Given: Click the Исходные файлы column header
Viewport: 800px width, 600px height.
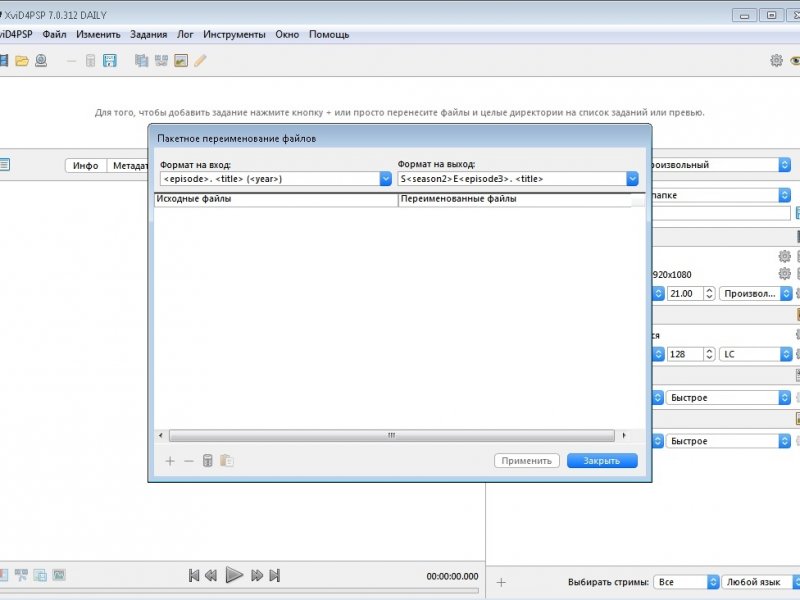Looking at the screenshot, I should [276, 199].
